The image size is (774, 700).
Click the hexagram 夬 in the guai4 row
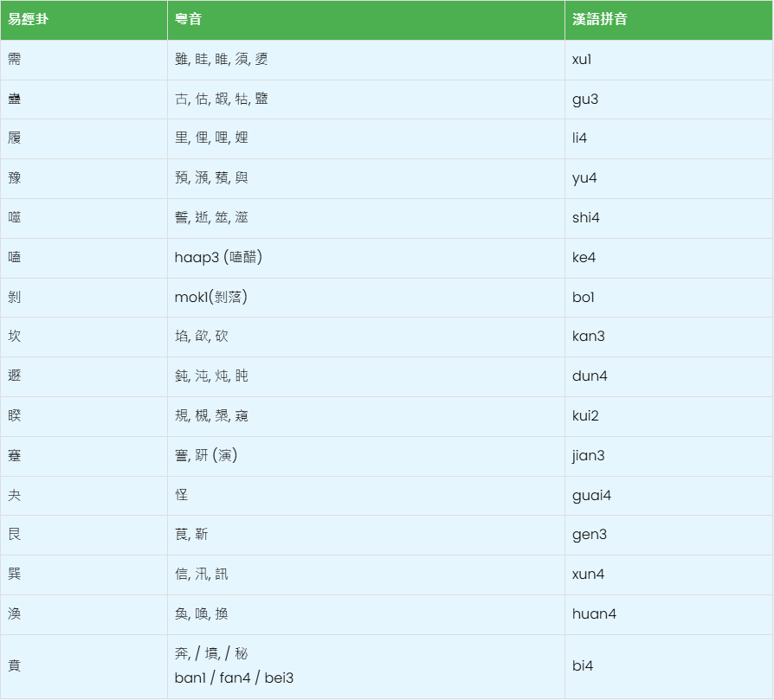tap(15, 495)
